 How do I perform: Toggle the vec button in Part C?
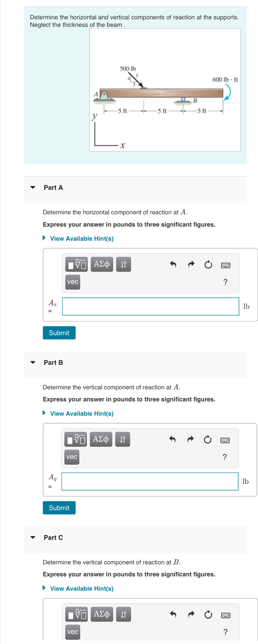72,632
